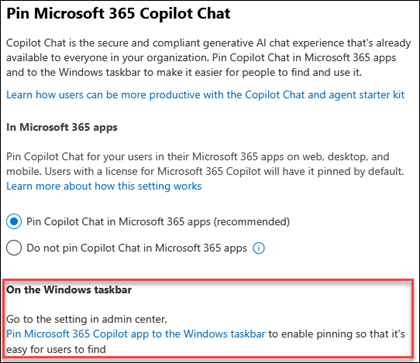The height and width of the screenshot is (363, 420).
Task: Click the easy for users to find text
Action: click(x=56, y=349)
